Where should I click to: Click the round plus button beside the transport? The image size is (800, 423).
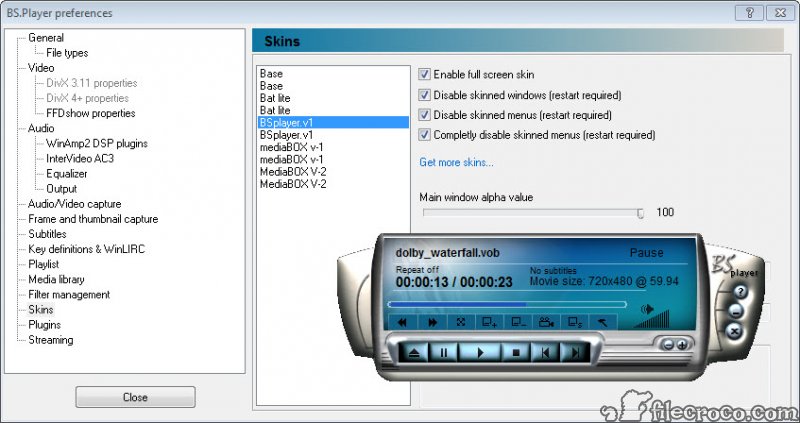[682, 345]
